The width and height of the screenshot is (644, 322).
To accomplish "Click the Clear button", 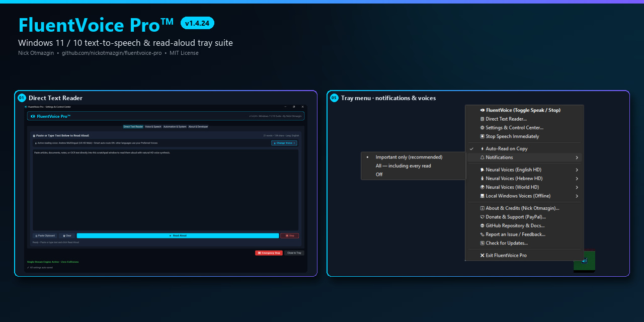I will tap(67, 235).
